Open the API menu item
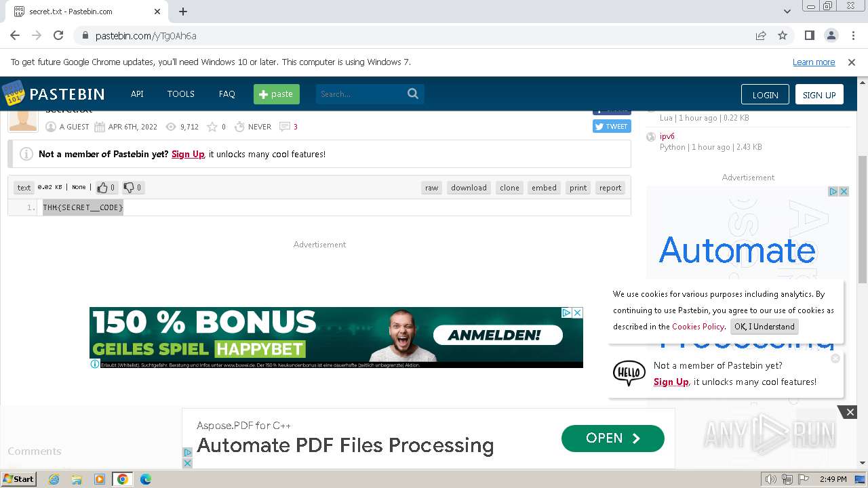868x488 pixels. tap(137, 94)
